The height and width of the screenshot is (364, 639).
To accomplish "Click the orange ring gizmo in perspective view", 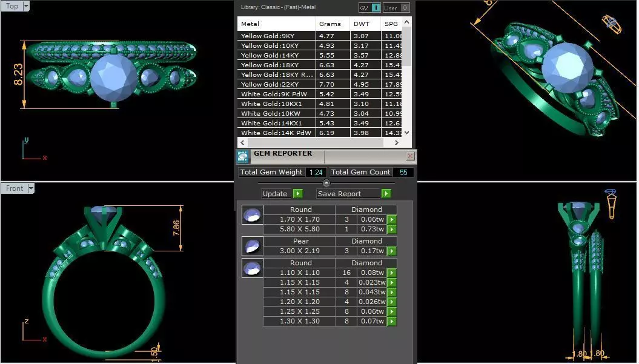I will coord(612,24).
